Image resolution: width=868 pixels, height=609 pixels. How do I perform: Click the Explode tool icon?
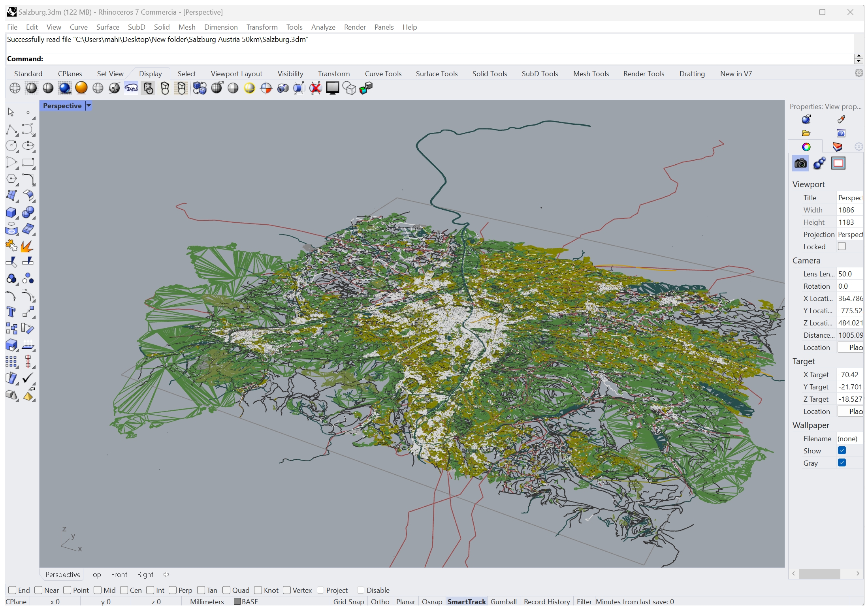coord(27,246)
